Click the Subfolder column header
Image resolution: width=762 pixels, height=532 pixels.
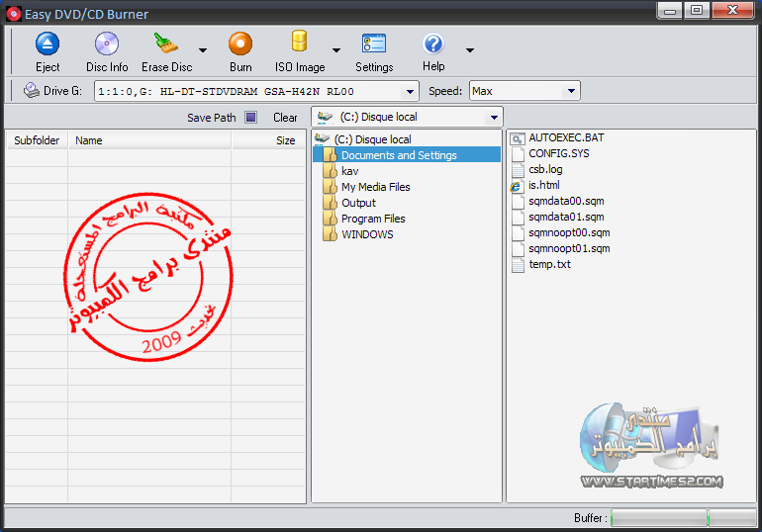(37, 140)
